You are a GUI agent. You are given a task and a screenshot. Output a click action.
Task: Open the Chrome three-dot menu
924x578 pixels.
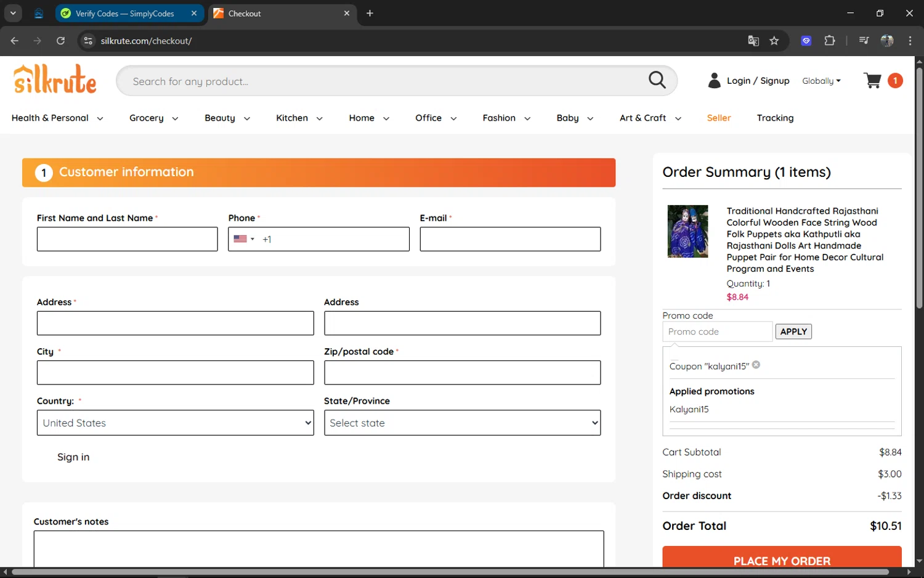tap(910, 41)
